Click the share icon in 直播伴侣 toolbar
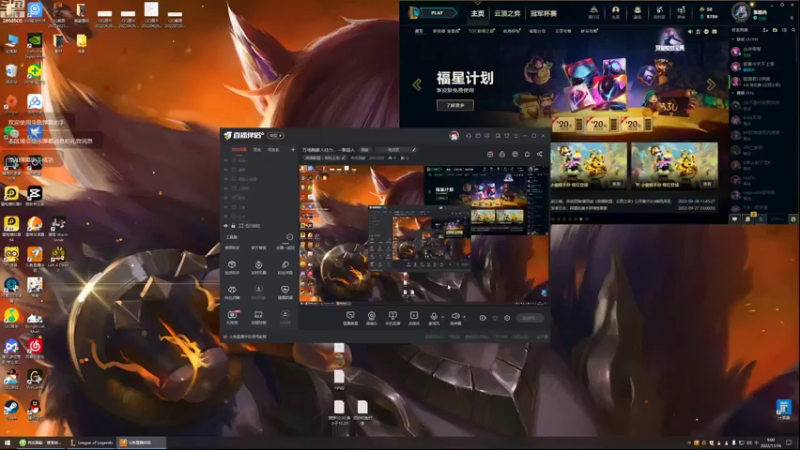This screenshot has width=800, height=450. (x=540, y=154)
